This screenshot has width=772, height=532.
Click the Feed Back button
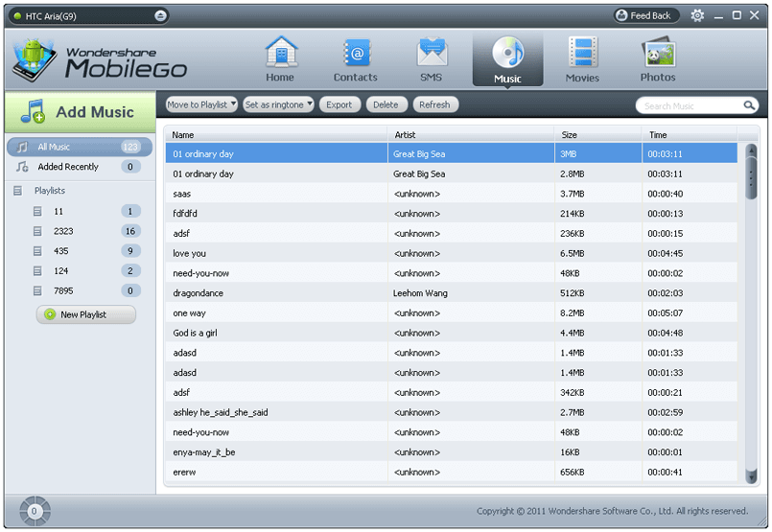point(646,15)
